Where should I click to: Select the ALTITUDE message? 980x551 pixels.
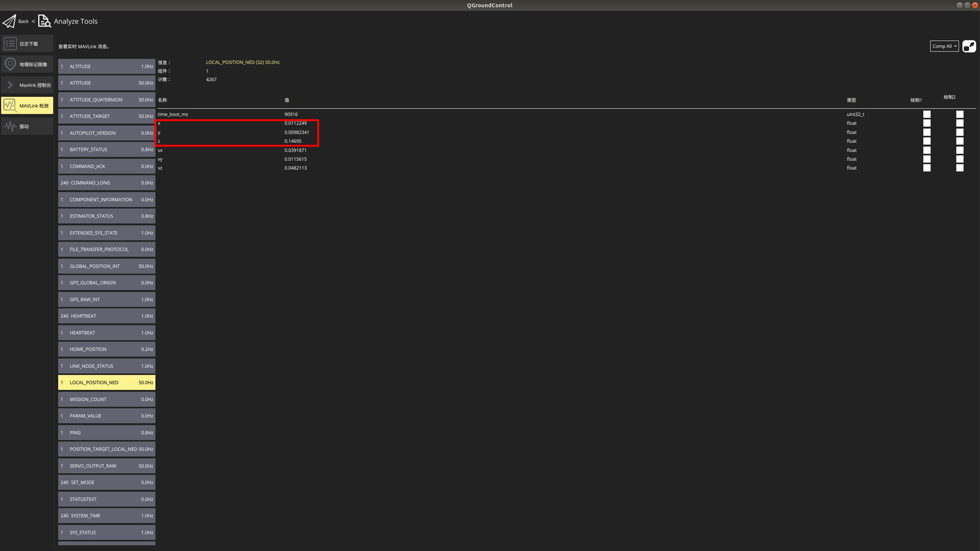click(107, 66)
